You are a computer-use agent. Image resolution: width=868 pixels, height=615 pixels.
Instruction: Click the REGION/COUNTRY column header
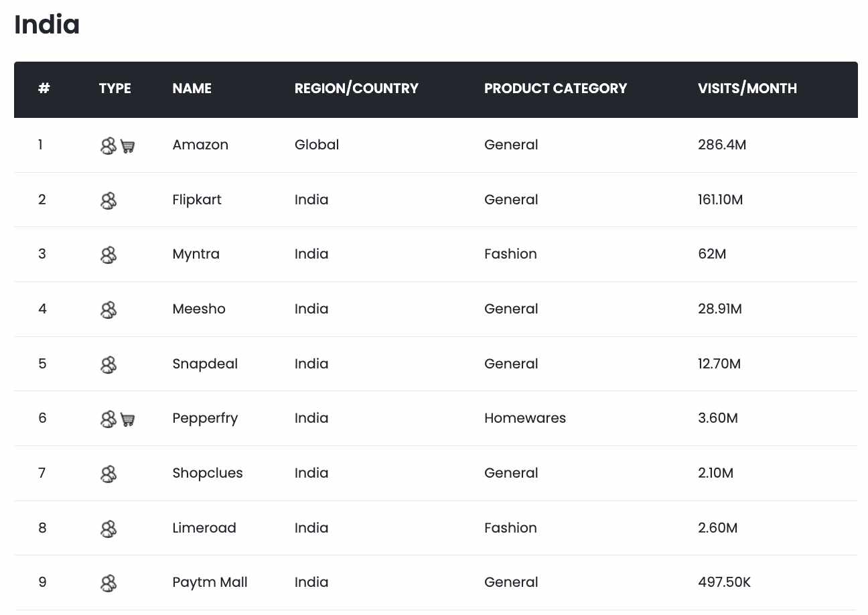356,88
